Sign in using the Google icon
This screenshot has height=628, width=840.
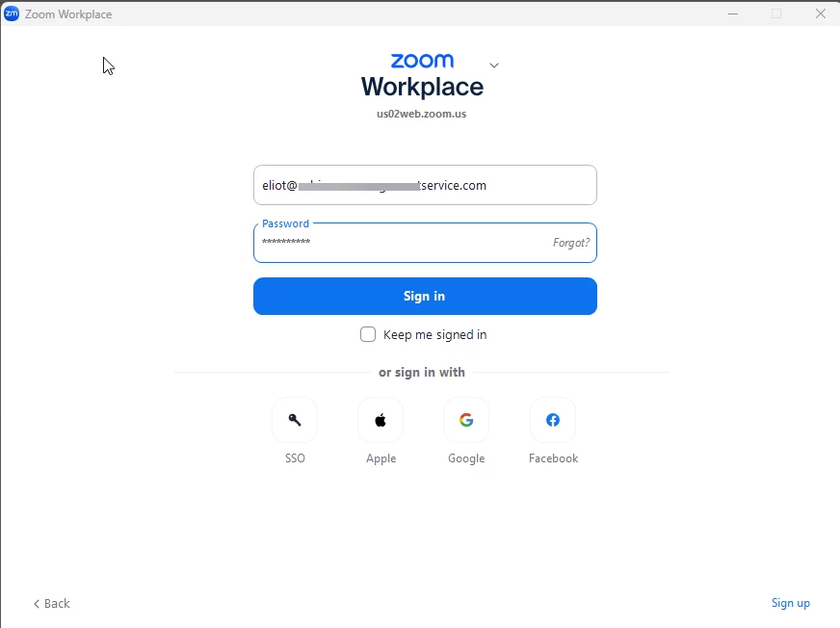(466, 420)
